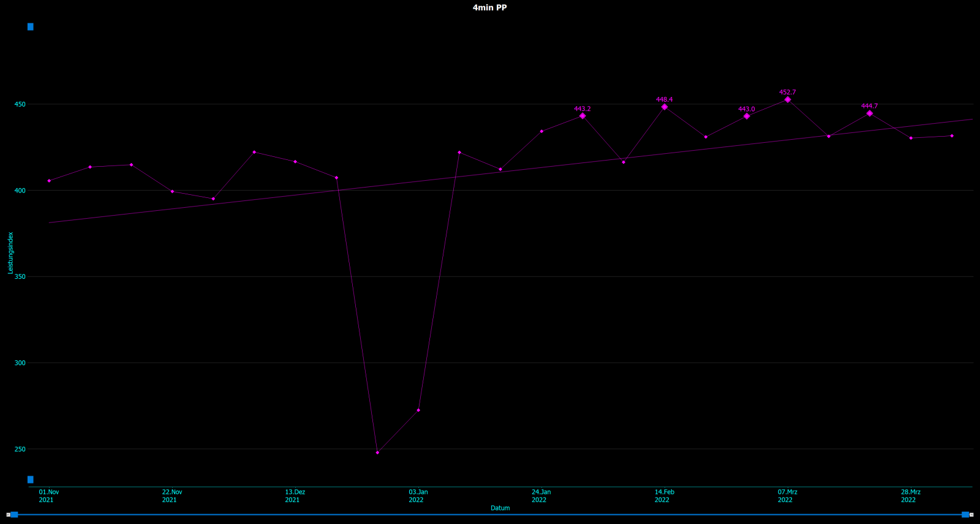Click the small icon left of date slider
The image size is (980, 524).
click(x=8, y=515)
